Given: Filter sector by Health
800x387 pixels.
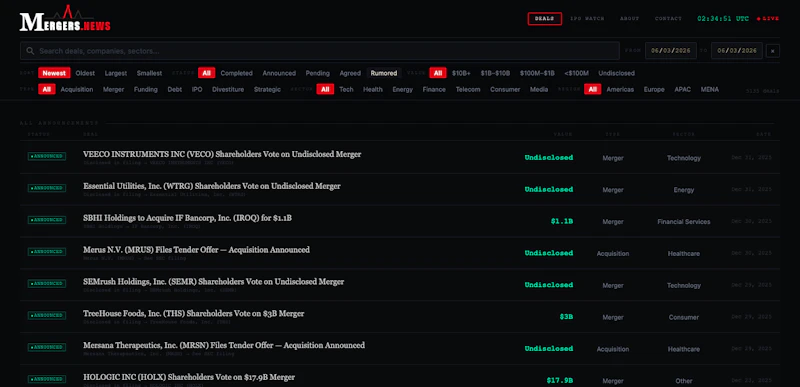Looking at the screenshot, I should pyautogui.click(x=373, y=89).
